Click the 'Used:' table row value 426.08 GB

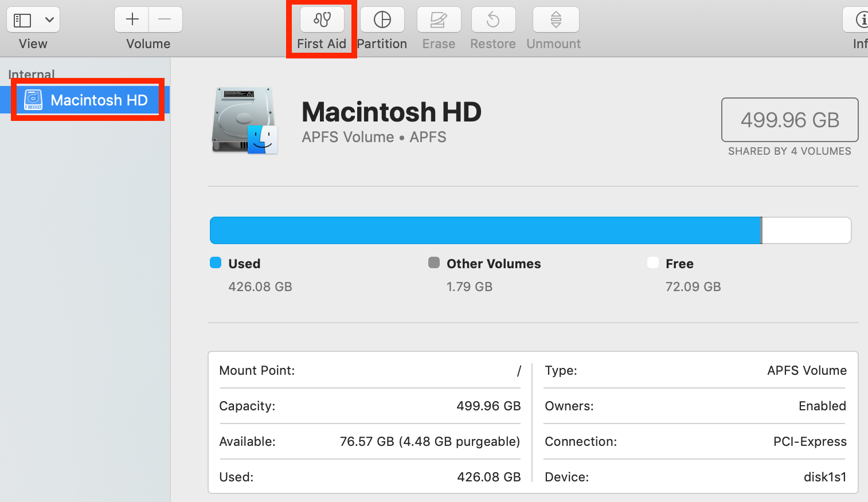pos(489,477)
